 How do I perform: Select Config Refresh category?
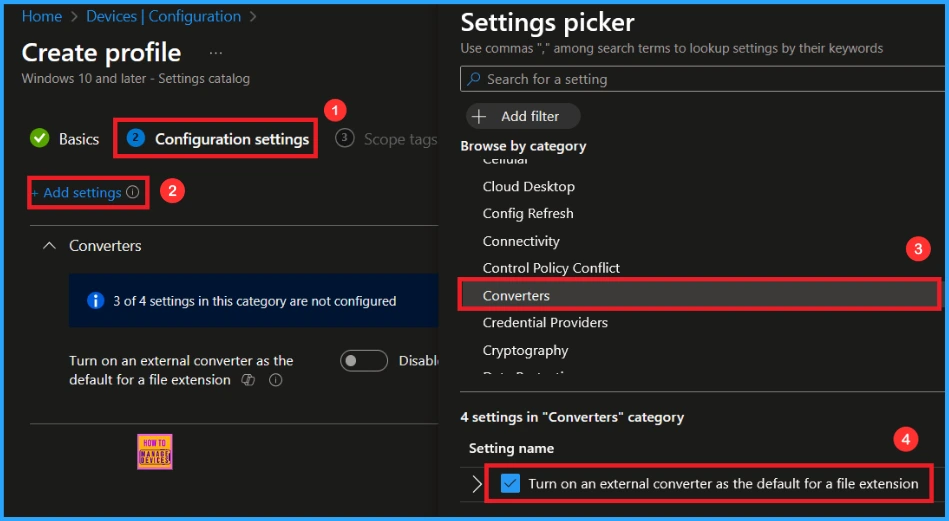click(528, 214)
